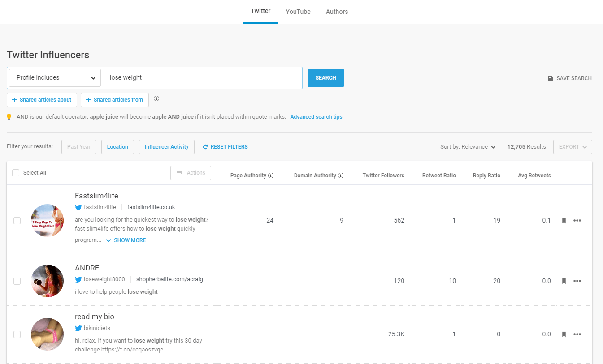Viewport: 603px width, 364px height.
Task: Open more options for Fastslim4life row
Action: 577,220
